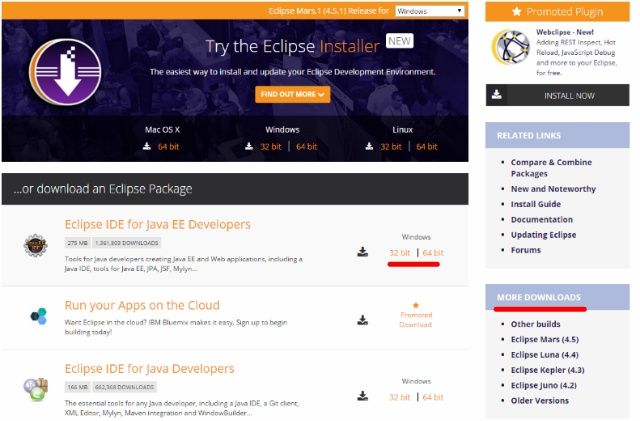Open the Documentation link
Image resolution: width=640 pixels, height=421 pixels.
point(542,219)
